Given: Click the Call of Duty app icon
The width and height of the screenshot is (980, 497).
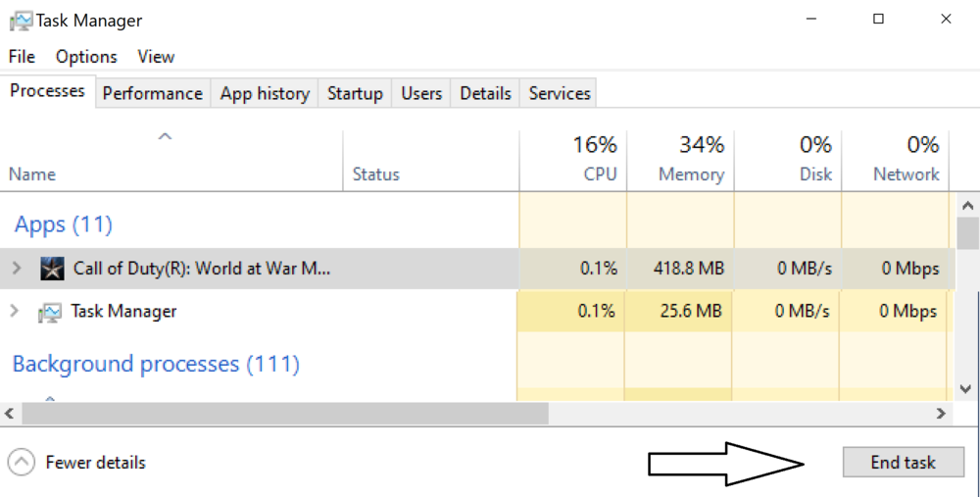Looking at the screenshot, I should pyautogui.click(x=52, y=269).
